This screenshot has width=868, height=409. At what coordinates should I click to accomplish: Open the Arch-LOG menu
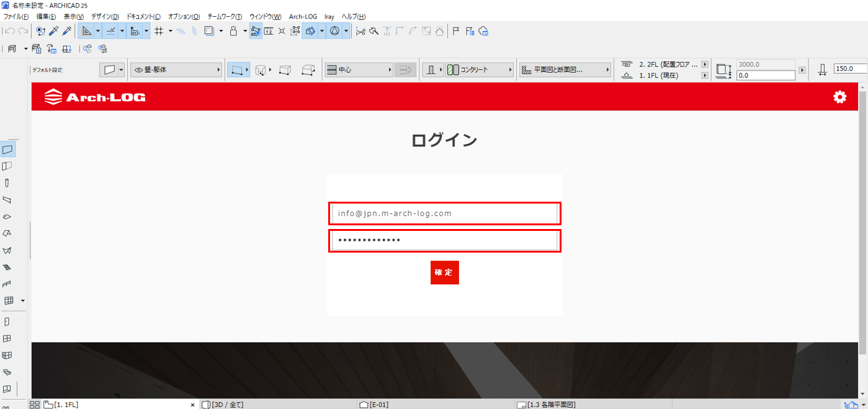[x=303, y=17]
